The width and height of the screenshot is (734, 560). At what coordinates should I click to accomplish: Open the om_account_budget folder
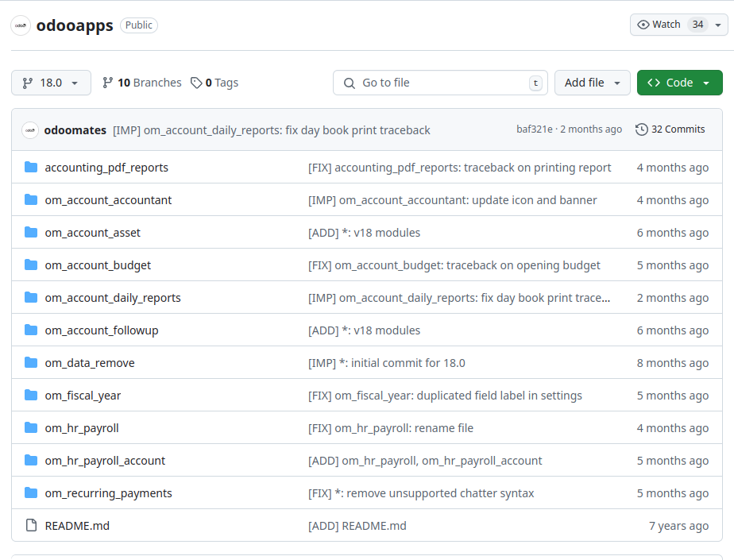tap(98, 265)
